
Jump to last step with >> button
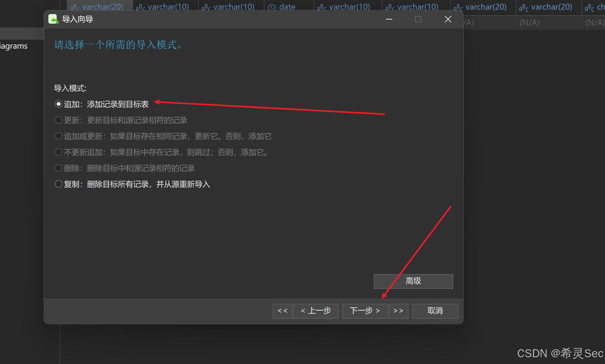tap(398, 311)
